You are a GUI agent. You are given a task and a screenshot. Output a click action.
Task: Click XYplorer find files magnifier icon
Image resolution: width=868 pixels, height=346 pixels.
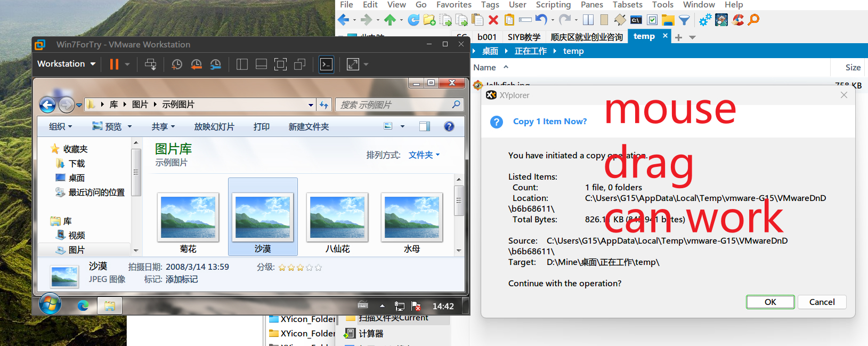[x=753, y=20]
